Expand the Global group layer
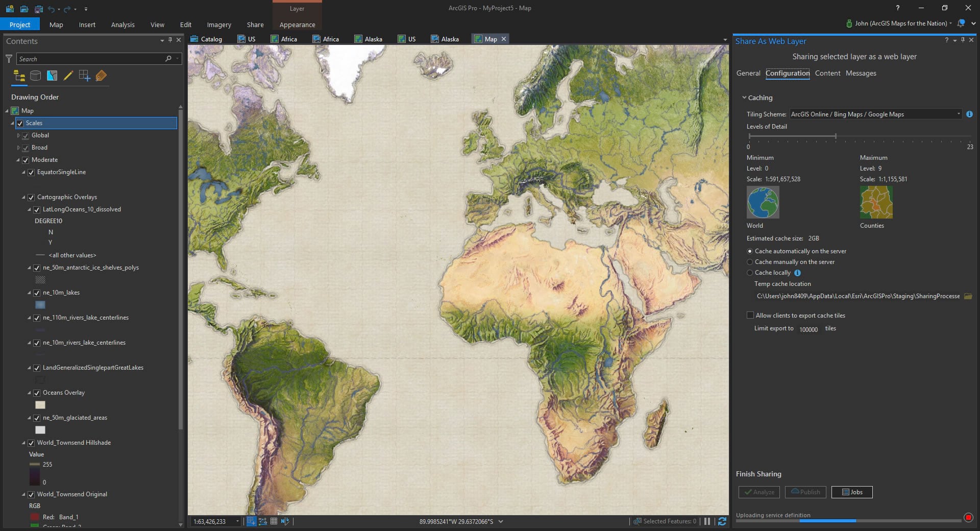 click(18, 136)
